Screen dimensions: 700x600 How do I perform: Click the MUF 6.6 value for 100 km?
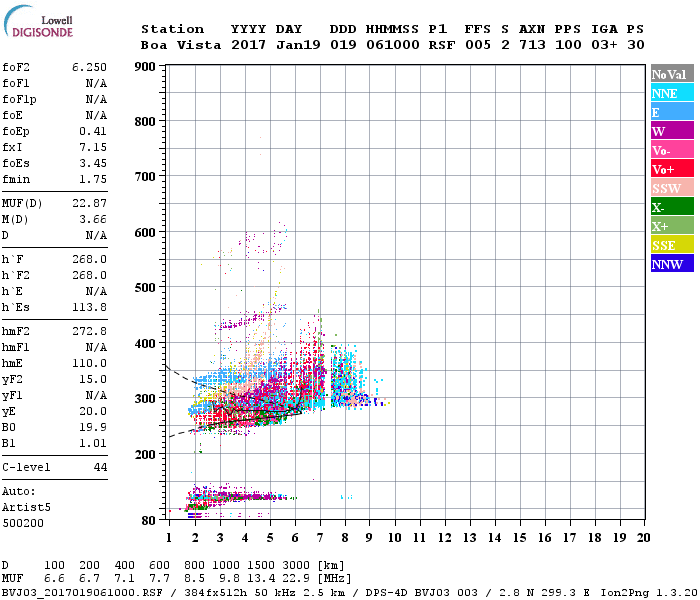pos(54,579)
